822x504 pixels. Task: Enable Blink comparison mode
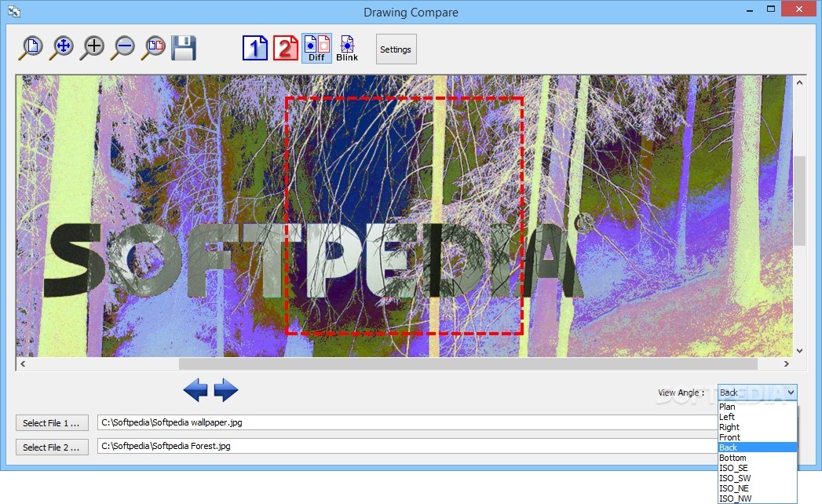pyautogui.click(x=347, y=49)
